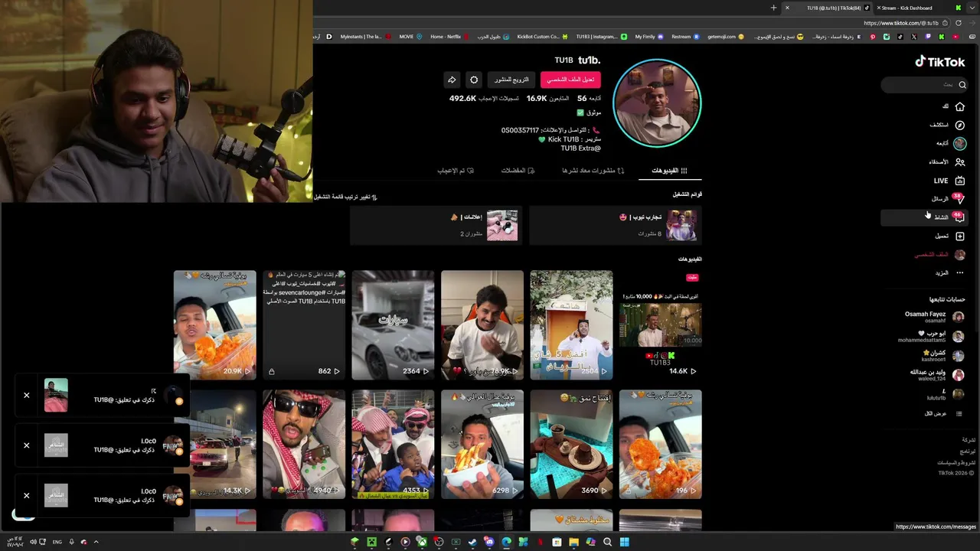
Task: Open coffee table video with 3690 views
Action: [x=571, y=444]
